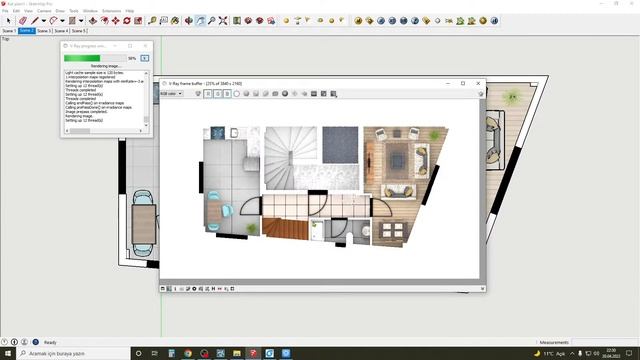The image size is (640, 360).
Task: Select the Move tool
Action: (116, 20)
